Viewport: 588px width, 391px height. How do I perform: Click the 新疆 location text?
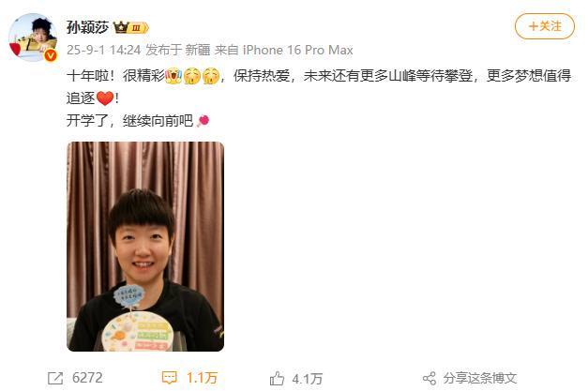pyautogui.click(x=198, y=50)
